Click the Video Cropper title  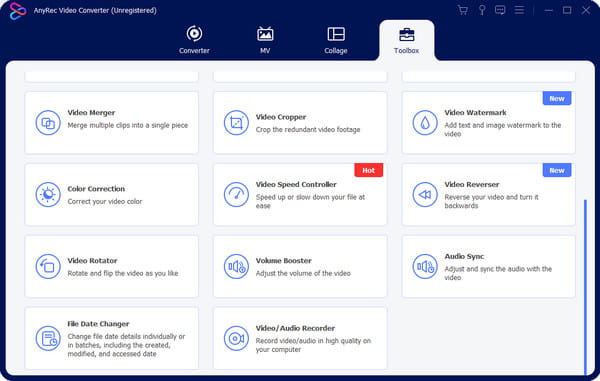pos(281,117)
